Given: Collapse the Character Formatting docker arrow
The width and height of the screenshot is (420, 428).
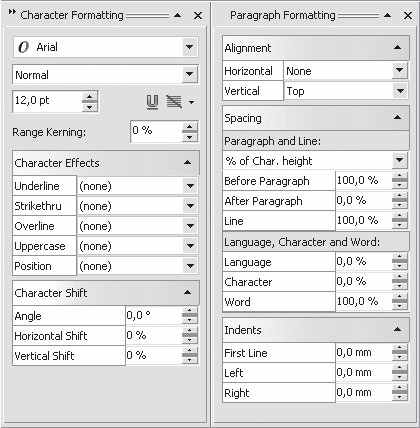Looking at the screenshot, I should pos(178,15).
